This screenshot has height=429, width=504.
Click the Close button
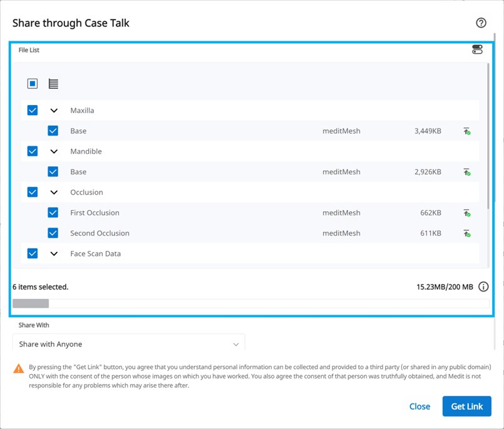tap(419, 406)
